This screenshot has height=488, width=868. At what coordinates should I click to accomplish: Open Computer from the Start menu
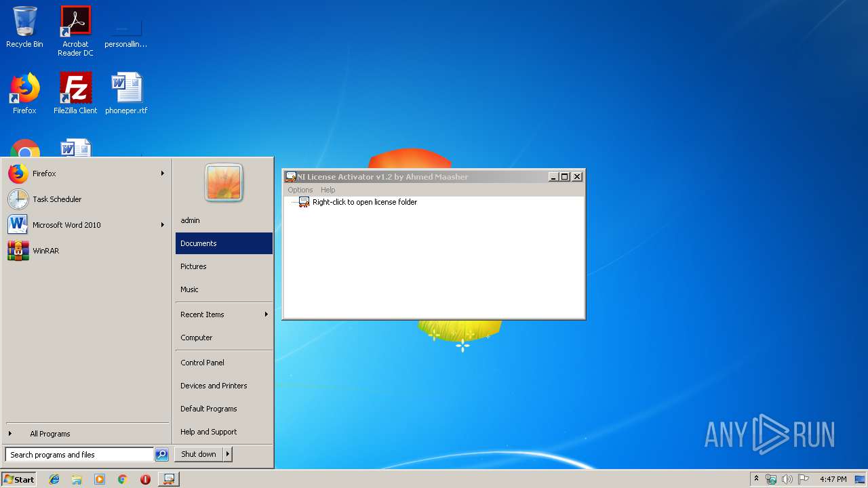click(x=224, y=338)
